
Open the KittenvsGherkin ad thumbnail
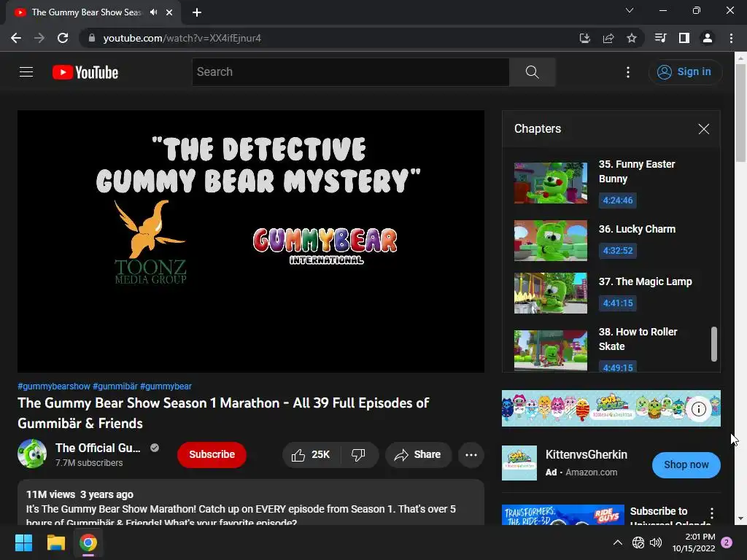click(x=519, y=463)
